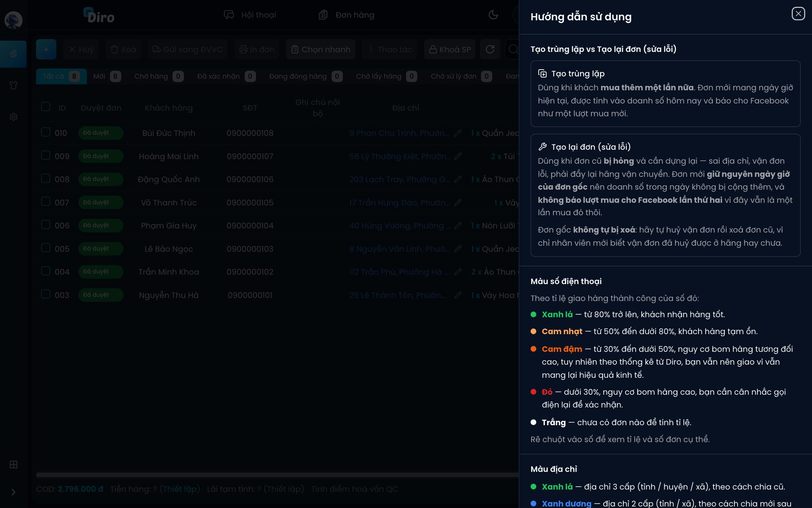Viewport: 812px width, 508px height.
Task: Click the Huỷ button
Action: 81,49
